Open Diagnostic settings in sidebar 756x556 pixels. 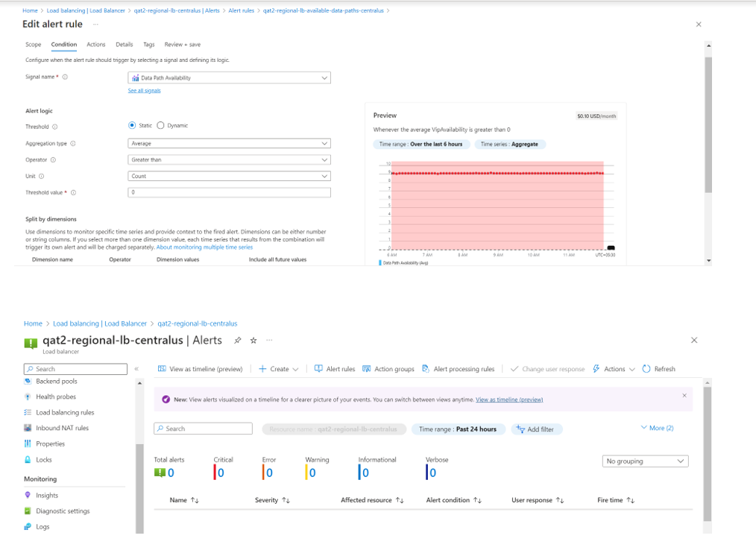click(63, 511)
